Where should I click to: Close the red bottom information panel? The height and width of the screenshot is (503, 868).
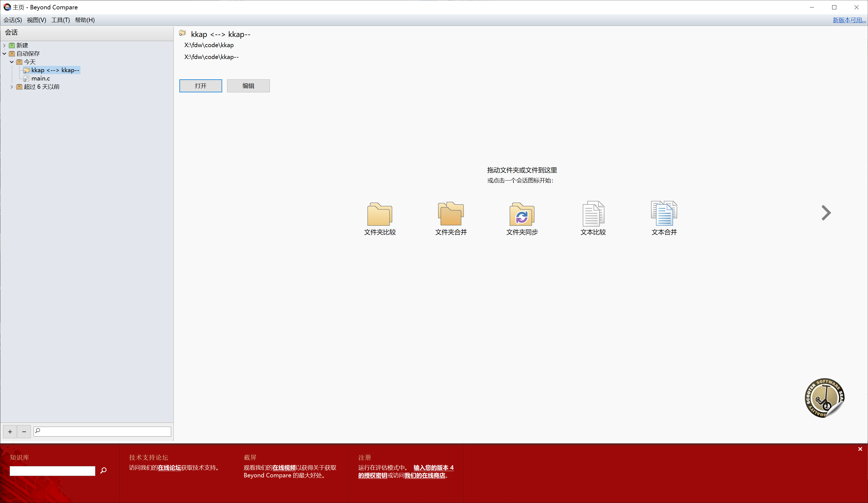[x=860, y=449]
